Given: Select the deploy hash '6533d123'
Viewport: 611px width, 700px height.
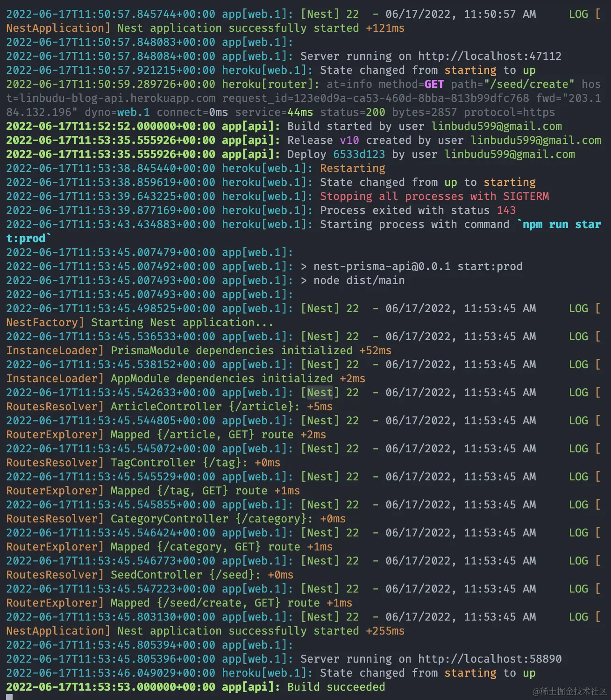Looking at the screenshot, I should pyautogui.click(x=359, y=154).
